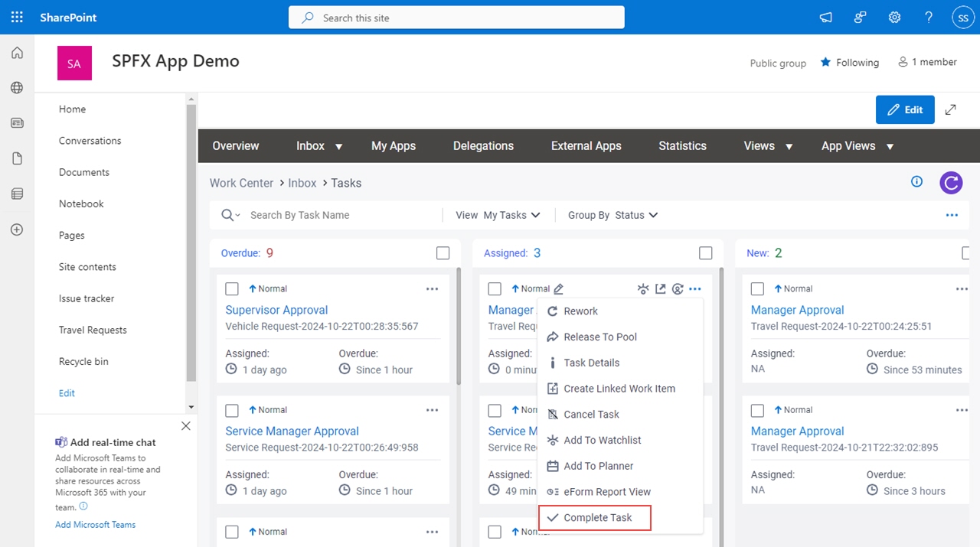Expand the Inbox dropdown in navigation bar
The height and width of the screenshot is (547, 980).
click(x=338, y=146)
